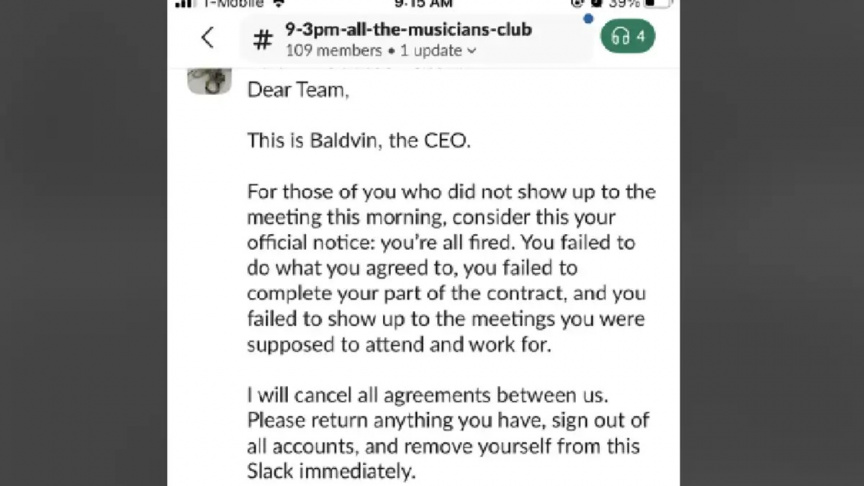Tap the Wi-Fi status icon
The width and height of the screenshot is (864, 486).
[x=278, y=4]
